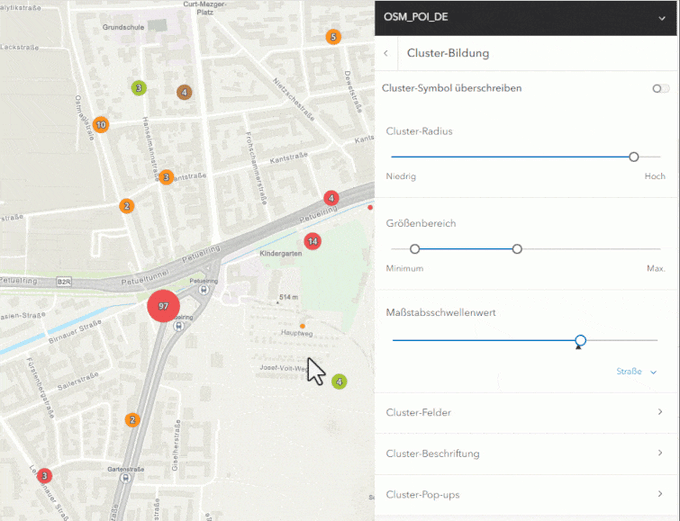Viewport: 680px width, 521px height.
Task: Click the orange cluster 2 below Kantstraße
Action: pyautogui.click(x=127, y=206)
